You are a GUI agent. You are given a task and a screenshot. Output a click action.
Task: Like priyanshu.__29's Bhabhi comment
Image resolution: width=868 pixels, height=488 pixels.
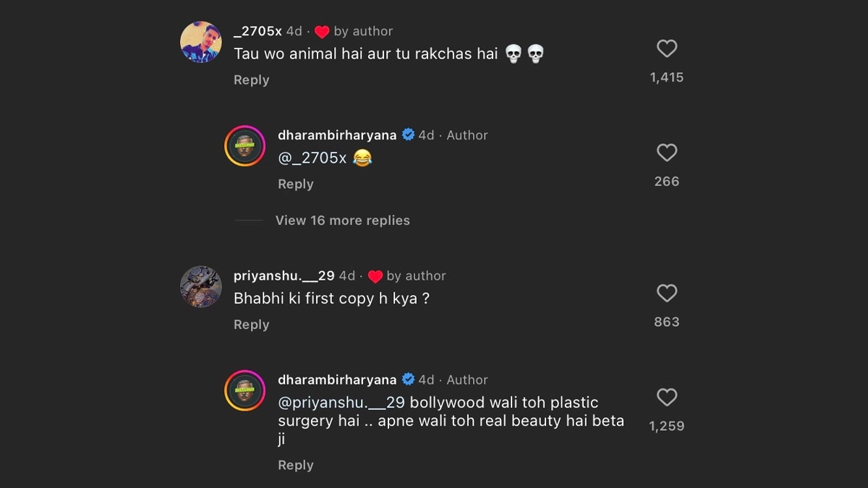coord(666,294)
